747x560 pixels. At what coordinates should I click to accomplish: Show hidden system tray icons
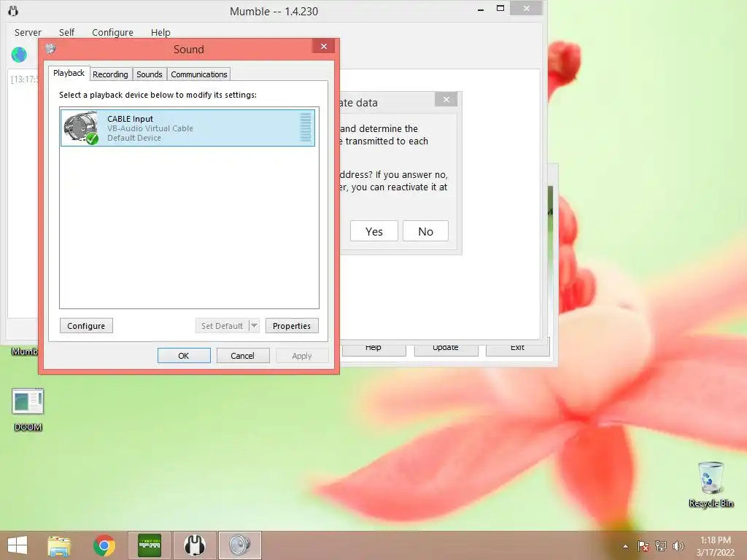(625, 546)
